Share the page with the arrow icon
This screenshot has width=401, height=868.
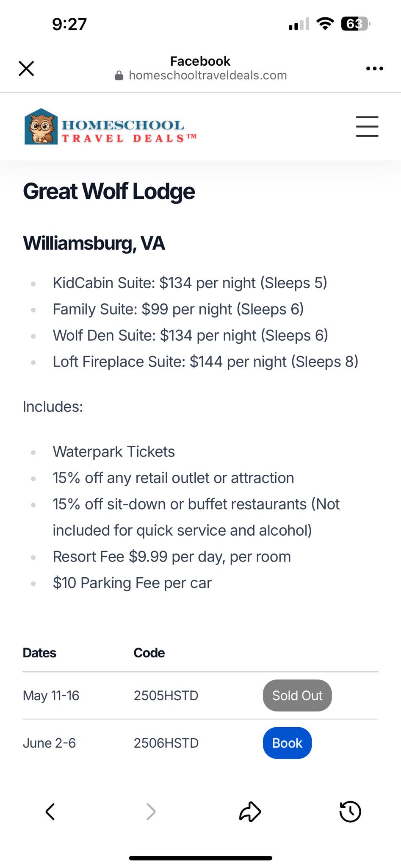(x=250, y=812)
